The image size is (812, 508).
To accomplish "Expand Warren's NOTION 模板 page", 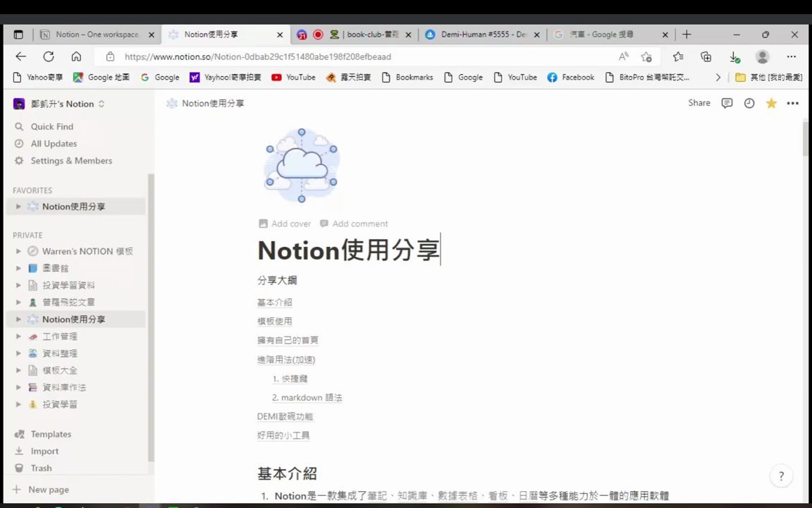I will [18, 251].
